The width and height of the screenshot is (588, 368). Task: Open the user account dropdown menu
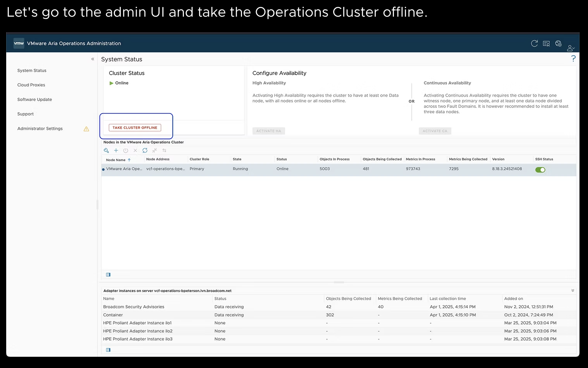(571, 48)
